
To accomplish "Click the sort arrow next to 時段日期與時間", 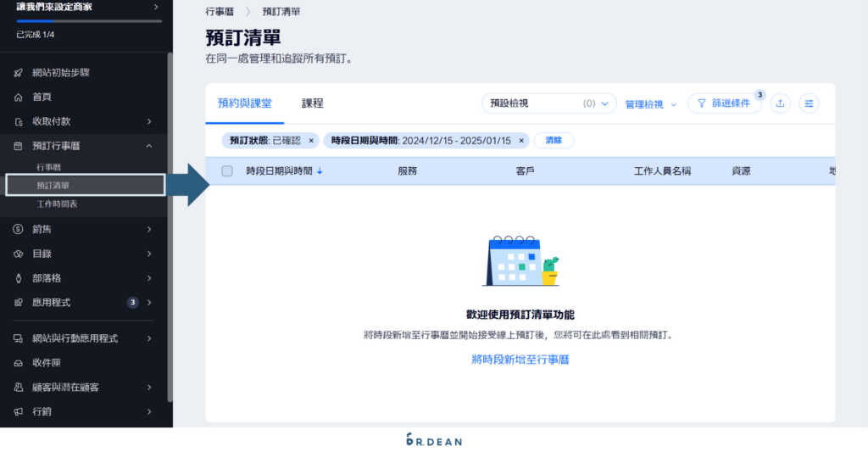I will pos(320,171).
